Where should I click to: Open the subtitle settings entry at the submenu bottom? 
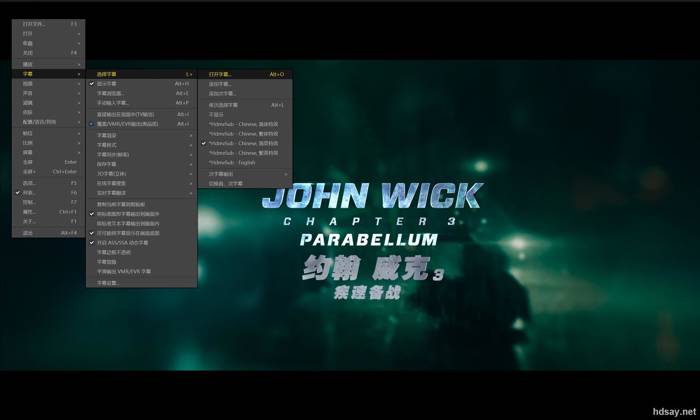(x=142, y=283)
